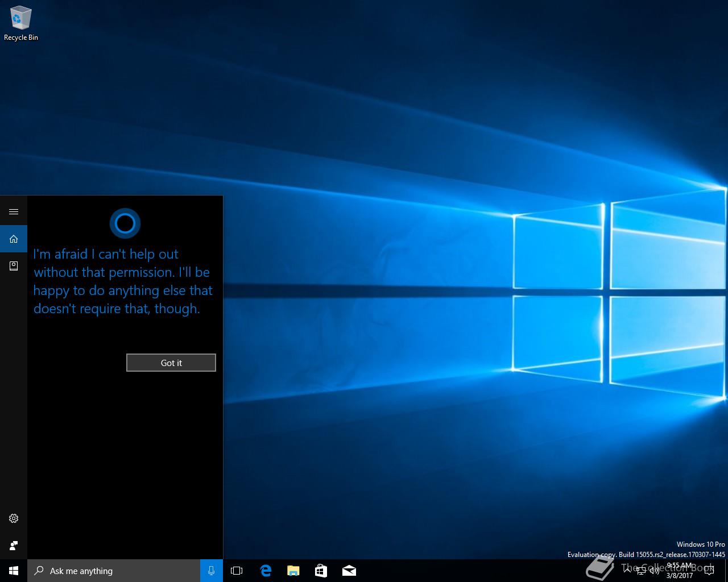
Task: Activate the Cortana microphone button
Action: click(212, 571)
